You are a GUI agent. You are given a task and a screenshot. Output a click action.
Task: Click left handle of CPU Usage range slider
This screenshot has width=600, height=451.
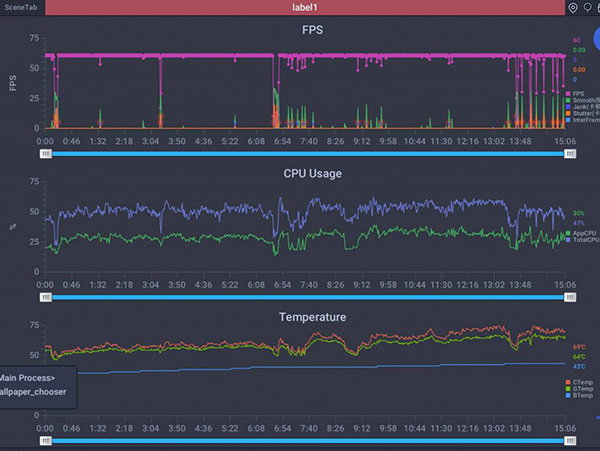[x=45, y=297]
